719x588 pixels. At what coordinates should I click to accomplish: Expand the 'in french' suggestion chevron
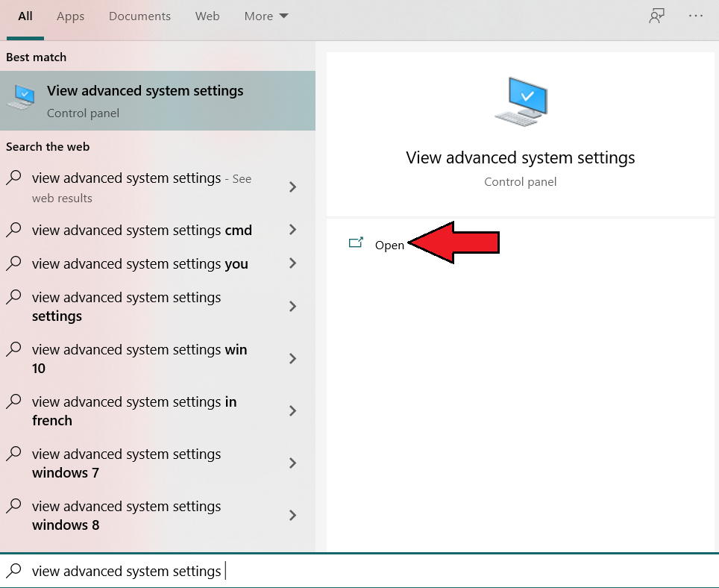pyautogui.click(x=293, y=411)
